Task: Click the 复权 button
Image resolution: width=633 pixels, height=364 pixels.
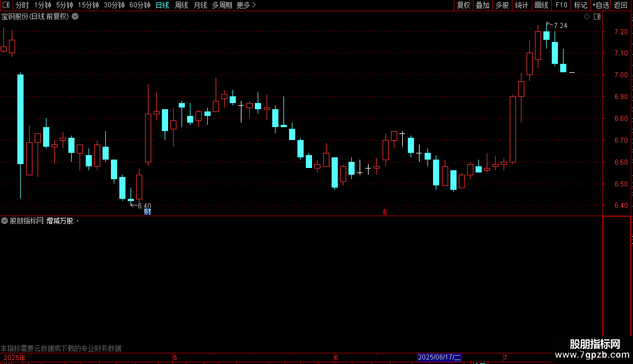Action: [463, 5]
